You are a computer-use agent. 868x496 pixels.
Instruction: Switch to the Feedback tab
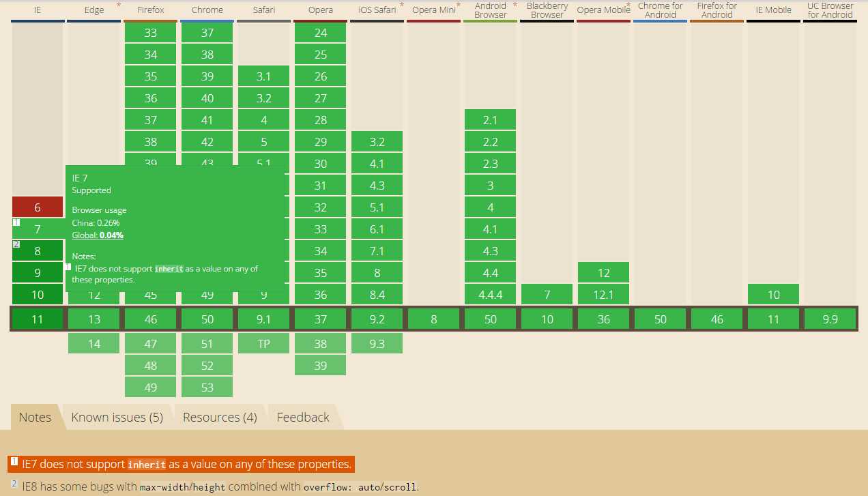(x=303, y=417)
